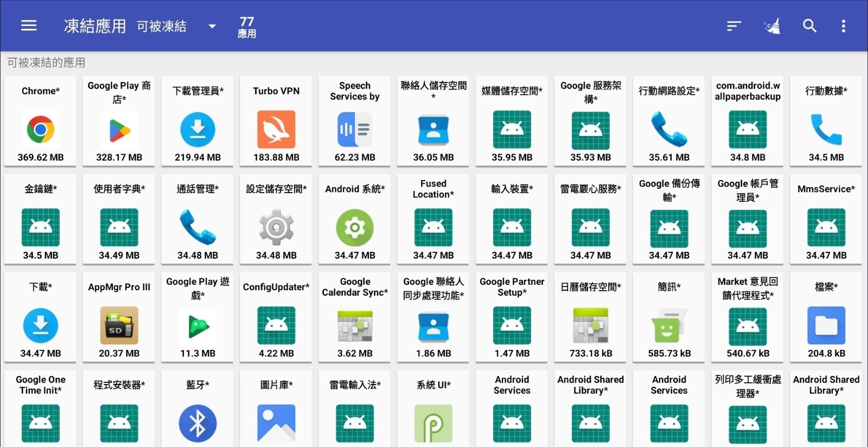
Task: Open search with the magnifier icon
Action: (809, 26)
